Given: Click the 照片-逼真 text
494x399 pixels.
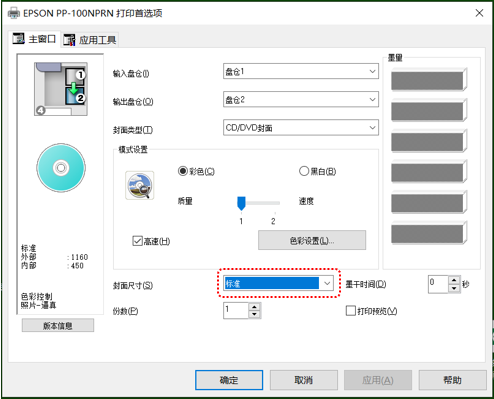Looking at the screenshot, I should coord(38,305).
